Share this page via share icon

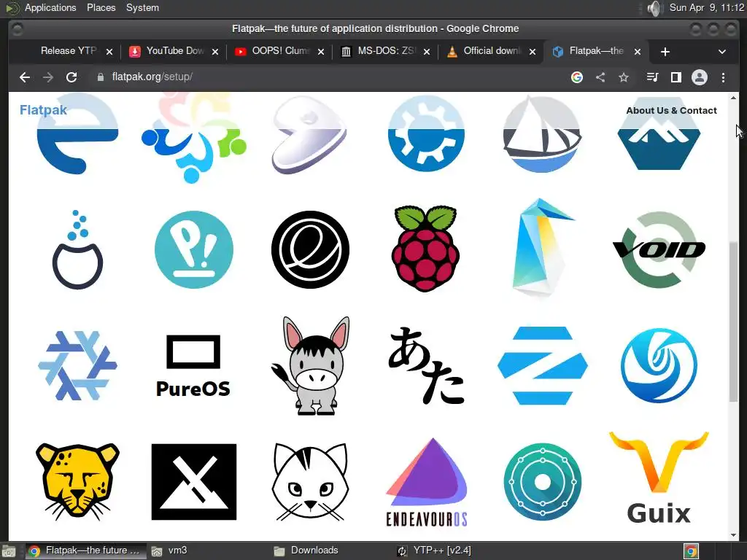[x=600, y=77]
